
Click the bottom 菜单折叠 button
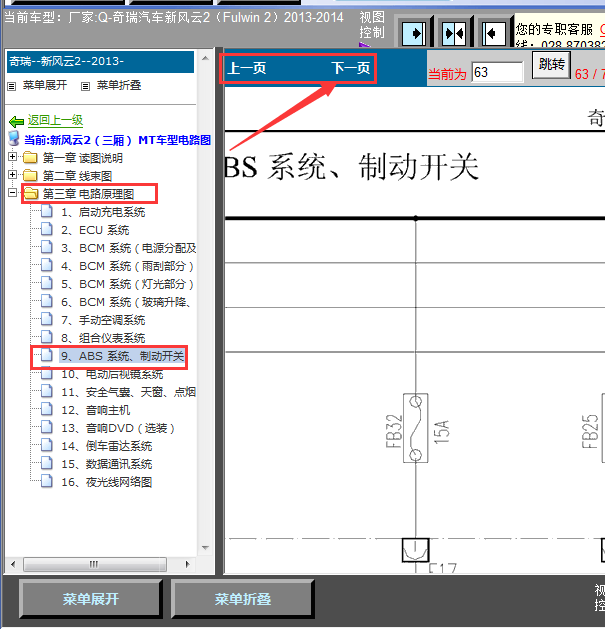[243, 599]
